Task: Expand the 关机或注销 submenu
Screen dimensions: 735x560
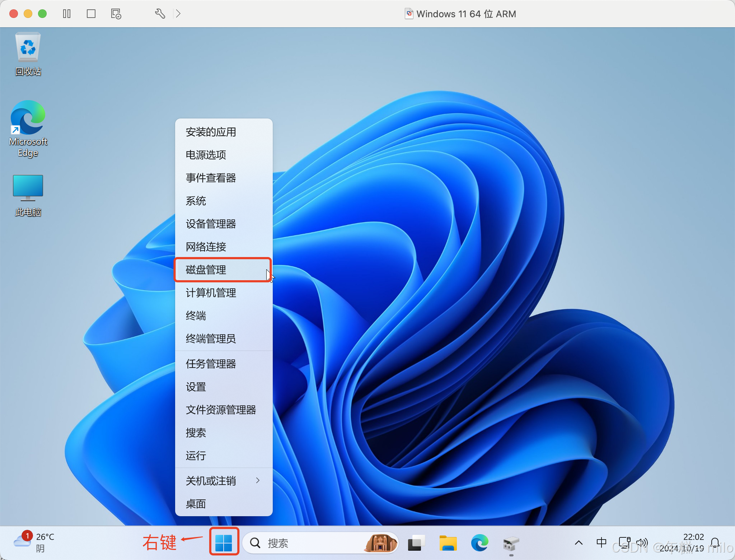Action: coord(223,481)
